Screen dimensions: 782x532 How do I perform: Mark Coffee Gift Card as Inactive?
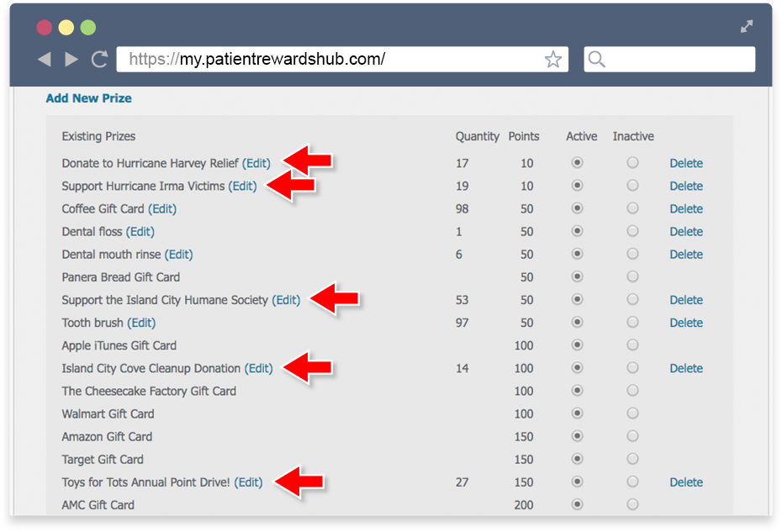[x=632, y=208]
